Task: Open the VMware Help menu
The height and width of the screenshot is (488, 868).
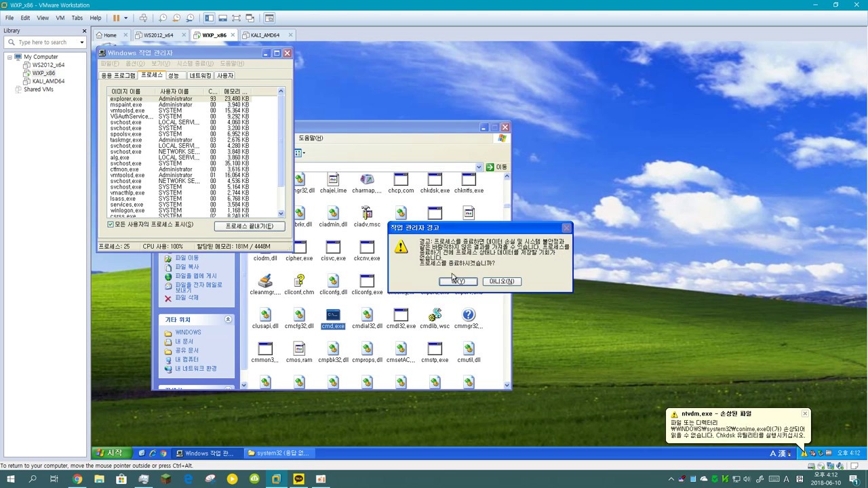Action: click(x=96, y=18)
